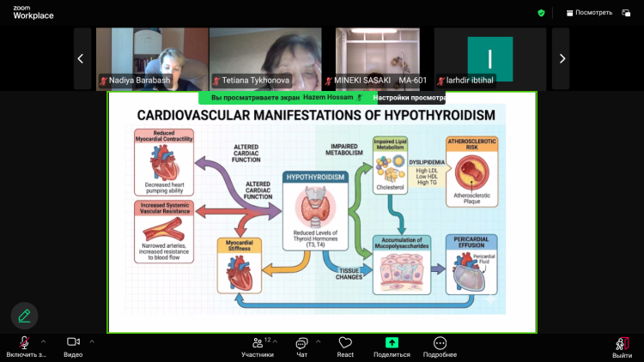Open the Подробнее more options icon
Viewport: 644px width, 362px height.
[x=440, y=343]
